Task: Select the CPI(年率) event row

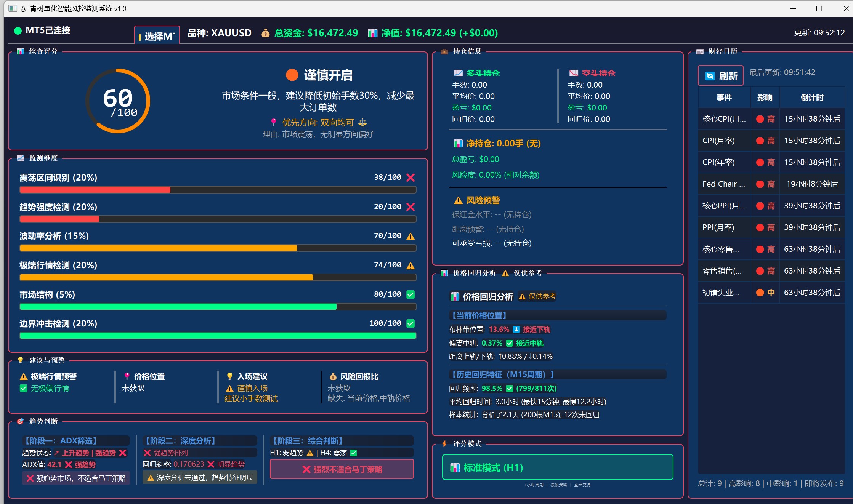Action: (771, 162)
